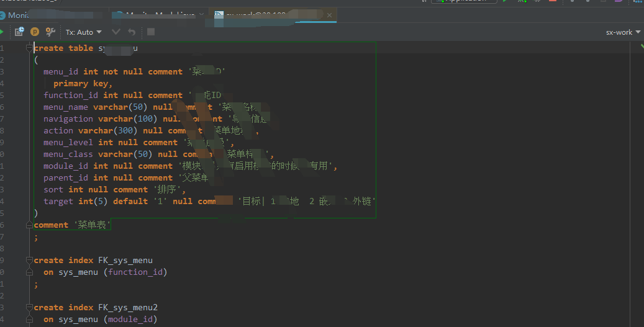Click 'navigation' column name
Screen dimensions: 644x327
point(68,119)
